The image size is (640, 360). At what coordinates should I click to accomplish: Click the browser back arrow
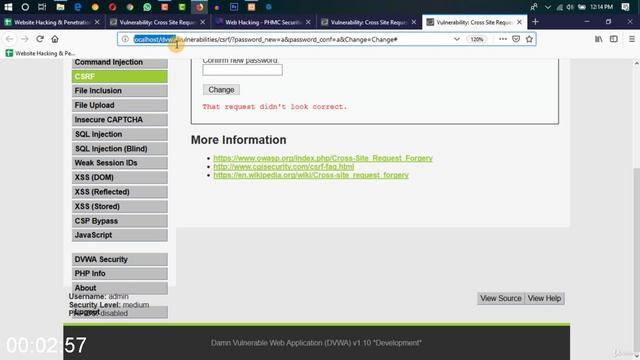[x=9, y=39]
